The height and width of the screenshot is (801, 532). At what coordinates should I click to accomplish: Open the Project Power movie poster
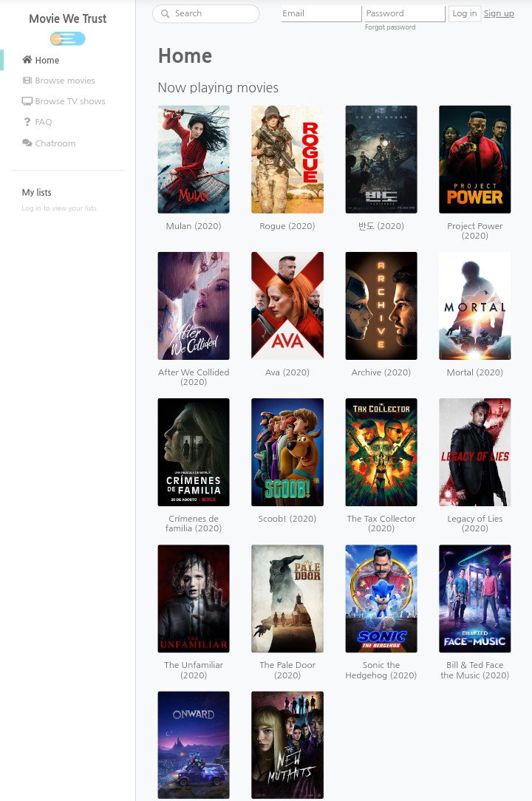pos(475,160)
